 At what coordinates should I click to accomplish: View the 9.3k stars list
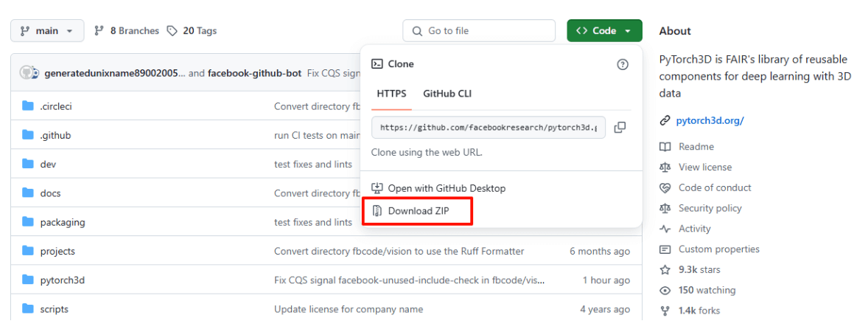(x=699, y=269)
